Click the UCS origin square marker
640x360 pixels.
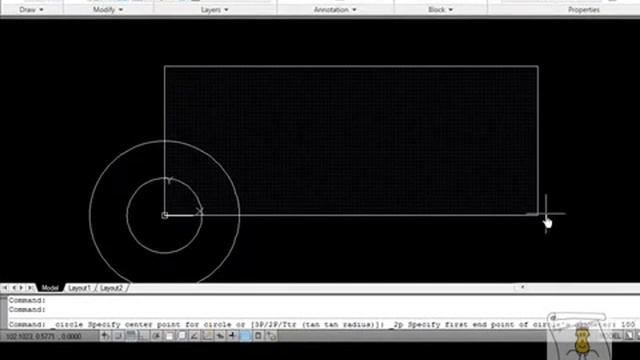coord(164,215)
